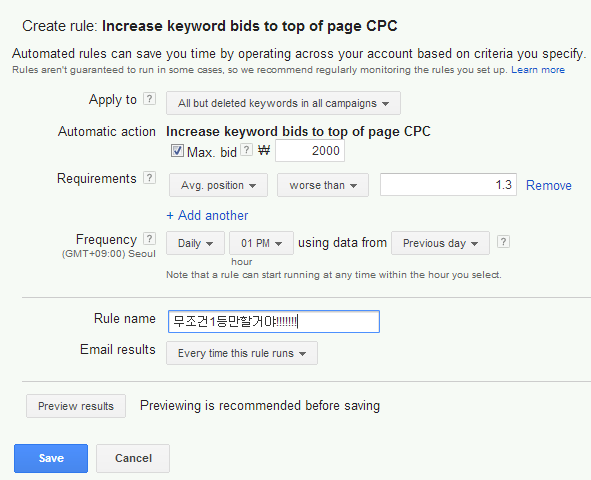
Task: Select the 01 PM hour dropdown
Action: pos(261,243)
